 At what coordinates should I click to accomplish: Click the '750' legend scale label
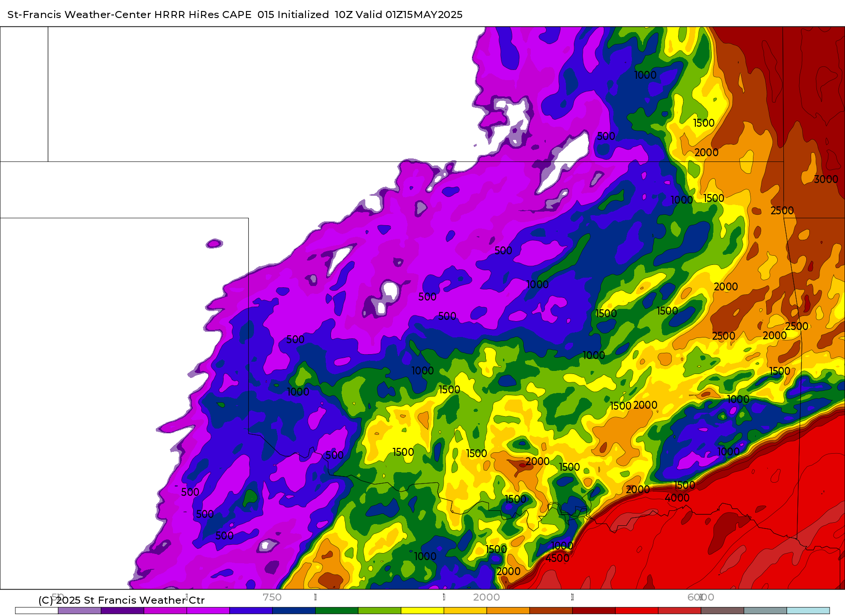click(x=272, y=597)
